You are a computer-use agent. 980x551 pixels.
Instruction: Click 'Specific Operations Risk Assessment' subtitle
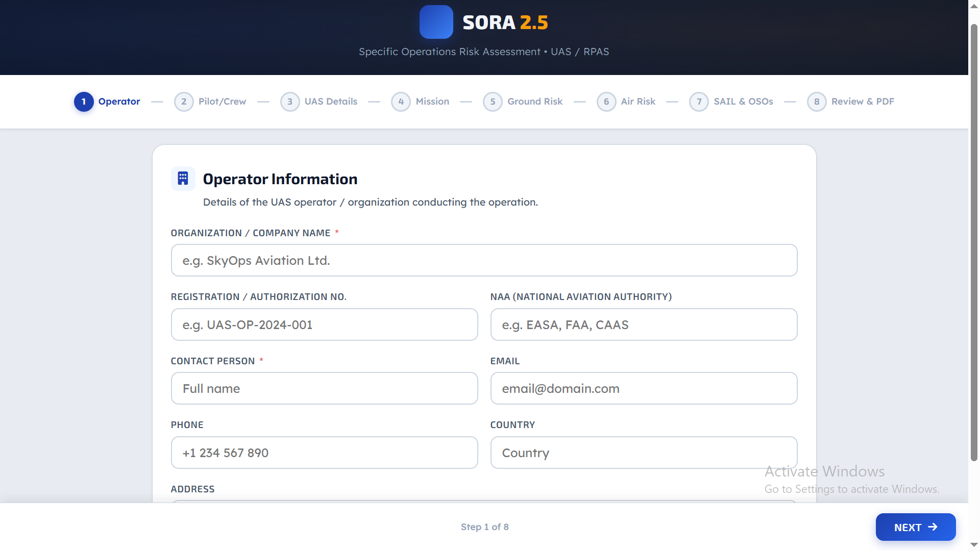point(449,52)
